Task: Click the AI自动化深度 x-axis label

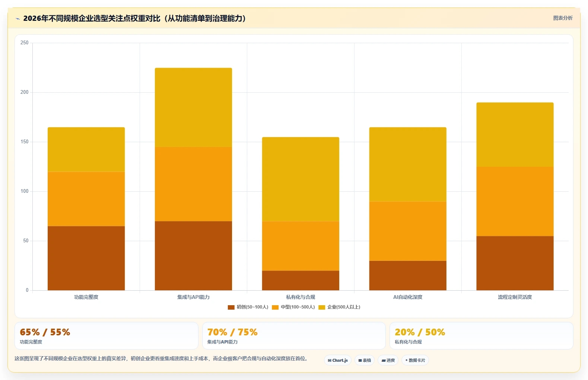Action: coord(408,297)
